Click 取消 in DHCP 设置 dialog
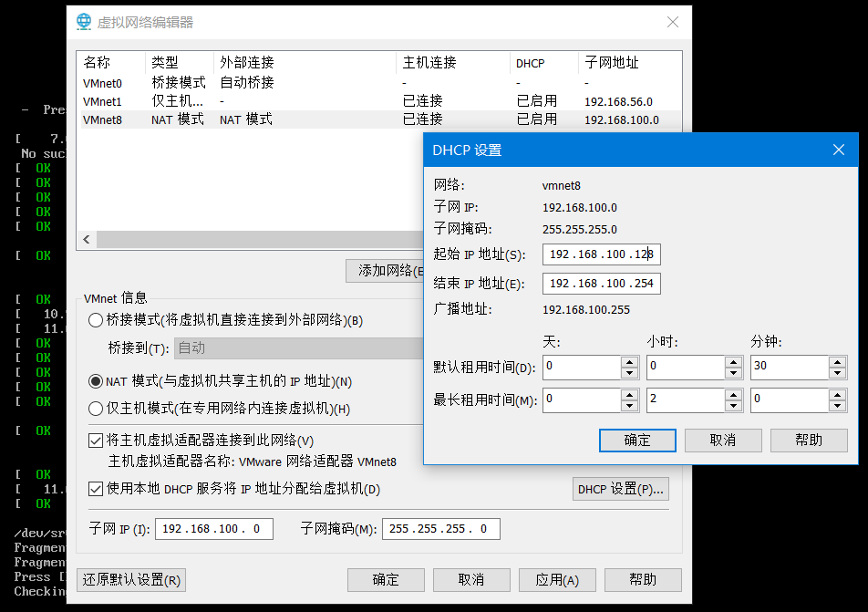Viewport: 868px width, 612px height. point(723,441)
